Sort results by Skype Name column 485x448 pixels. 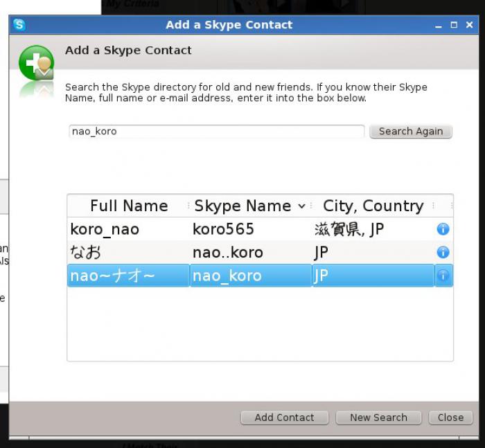tap(249, 206)
